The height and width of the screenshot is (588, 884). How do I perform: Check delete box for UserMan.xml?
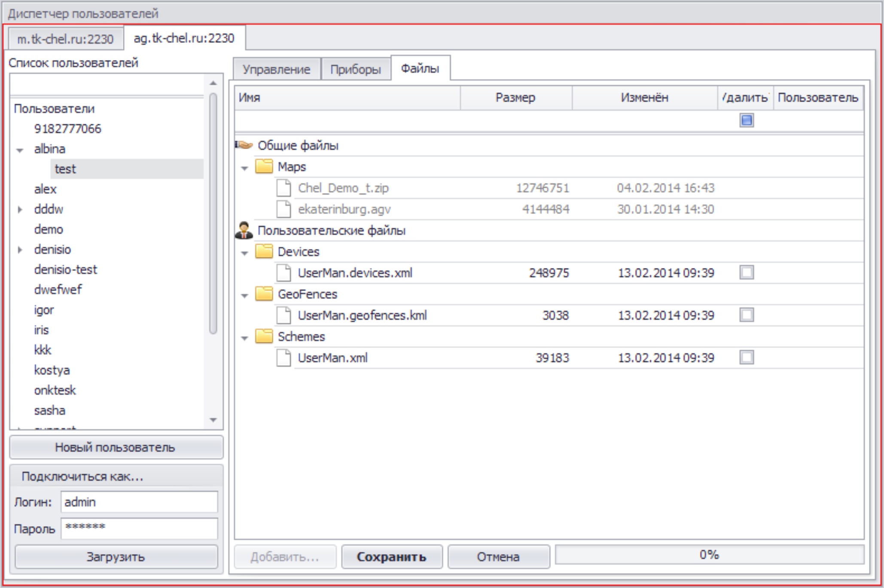(747, 357)
